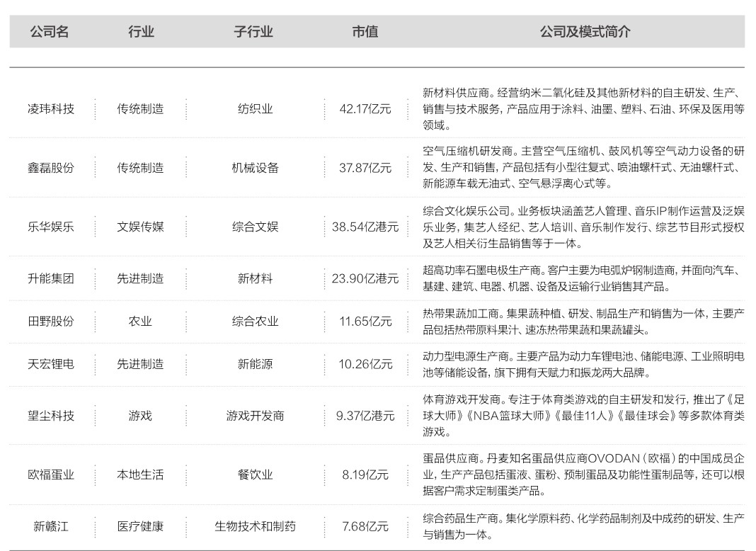Click the 医疗健康 industry cell
The height and width of the screenshot is (551, 756).
pos(140,526)
